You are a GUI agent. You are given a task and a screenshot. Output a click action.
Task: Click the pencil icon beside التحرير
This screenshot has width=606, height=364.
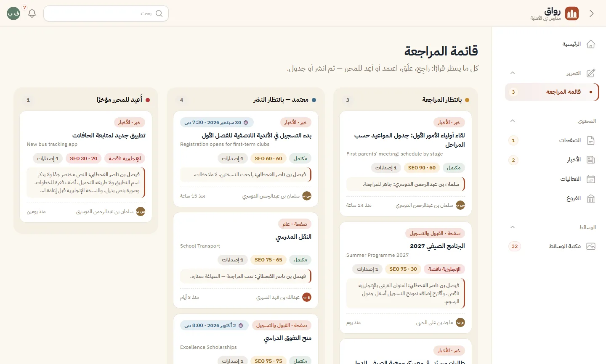pyautogui.click(x=591, y=73)
